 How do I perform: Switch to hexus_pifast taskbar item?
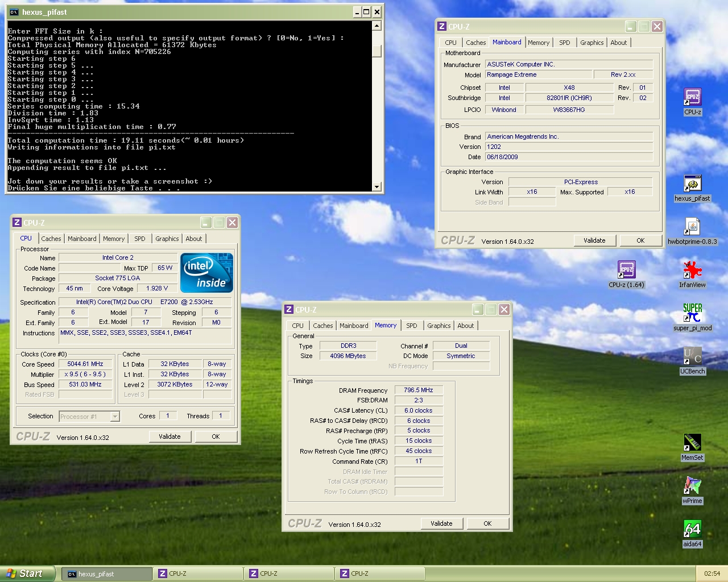point(106,574)
